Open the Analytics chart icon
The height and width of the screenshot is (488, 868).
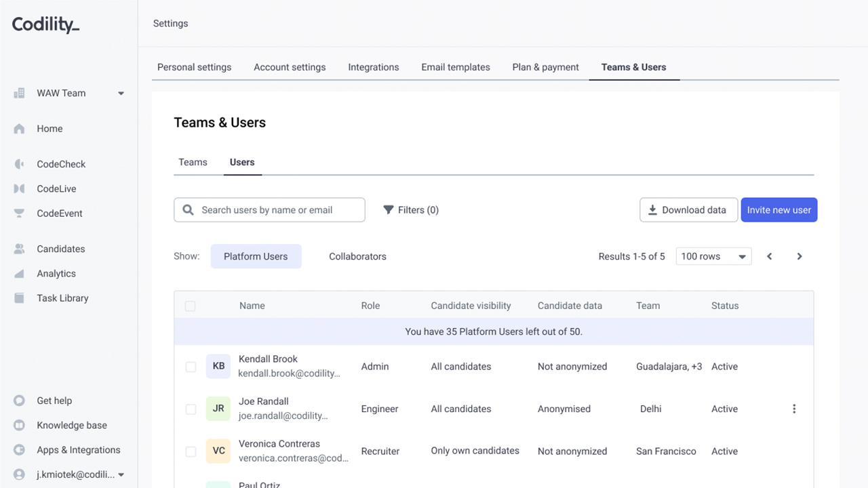tap(19, 274)
